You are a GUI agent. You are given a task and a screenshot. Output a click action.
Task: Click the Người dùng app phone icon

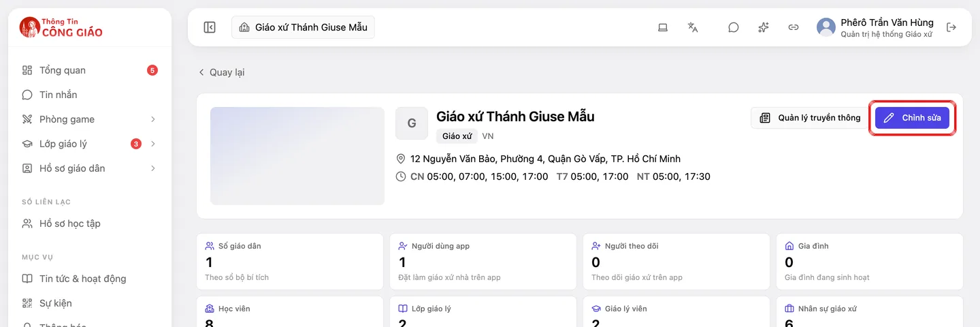pos(403,246)
